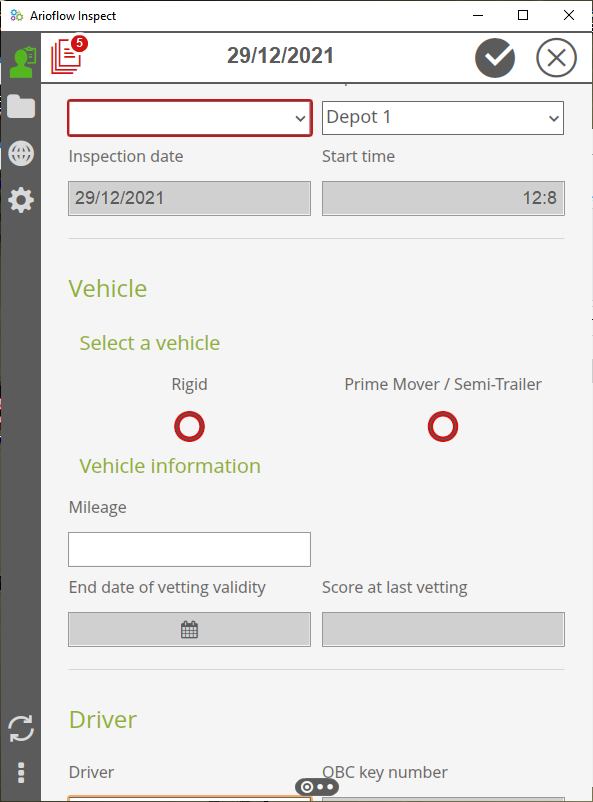The image size is (593, 802).
Task: Select Prime Mover / Semi-Trailer option
Action: click(443, 426)
